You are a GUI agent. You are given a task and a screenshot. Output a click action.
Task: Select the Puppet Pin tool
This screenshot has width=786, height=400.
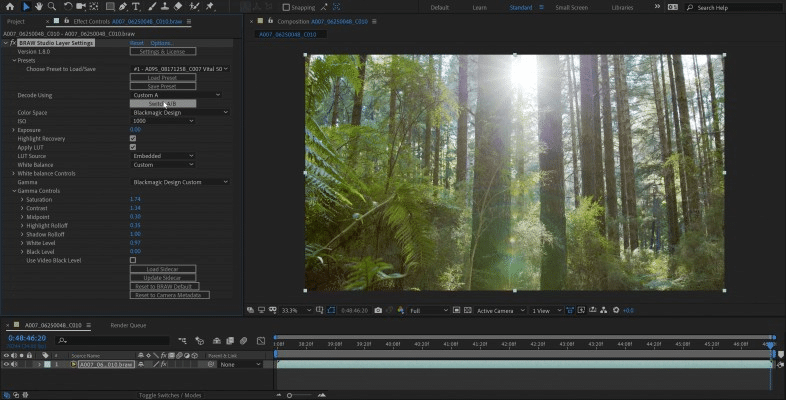(x=210, y=7)
